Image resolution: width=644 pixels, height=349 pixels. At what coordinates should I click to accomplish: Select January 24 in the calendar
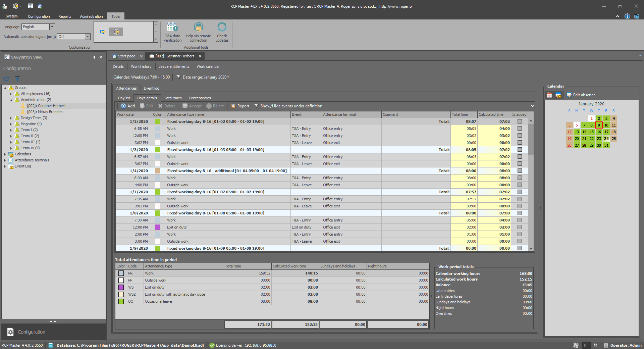pos(606,139)
